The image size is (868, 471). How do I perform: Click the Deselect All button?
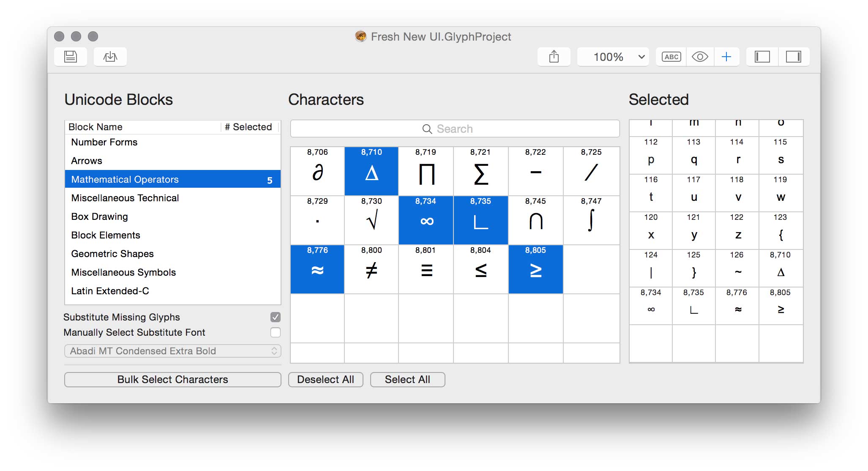pyautogui.click(x=325, y=380)
